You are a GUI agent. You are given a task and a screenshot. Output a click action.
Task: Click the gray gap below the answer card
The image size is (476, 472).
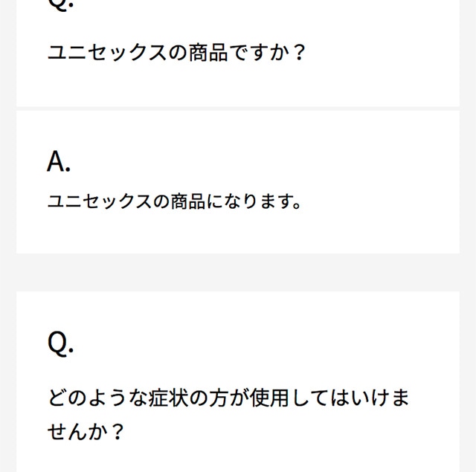click(238, 272)
